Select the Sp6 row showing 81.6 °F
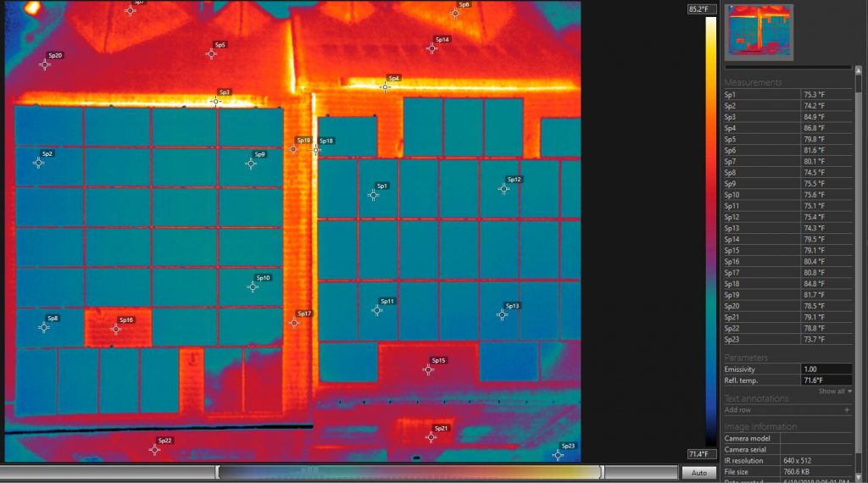 (x=787, y=151)
